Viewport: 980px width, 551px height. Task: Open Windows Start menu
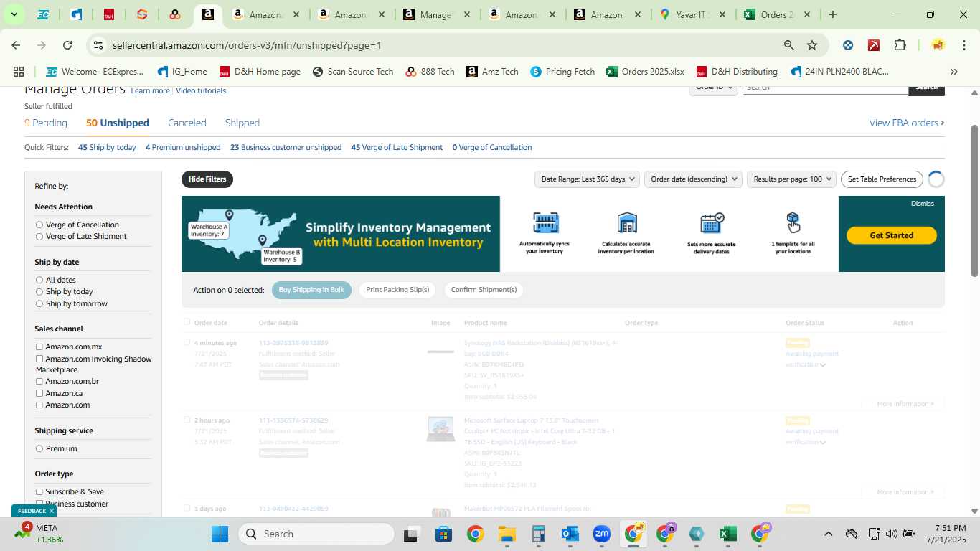click(220, 534)
